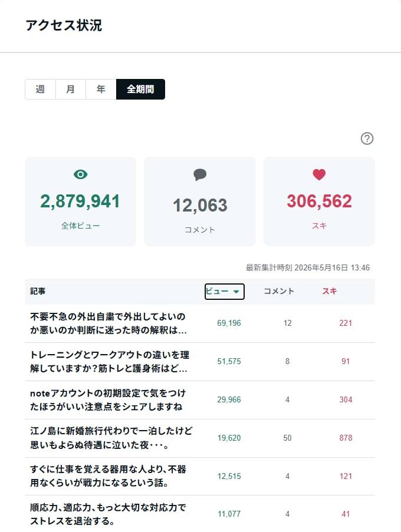Open article noteアカウントの初期設定

click(x=108, y=400)
